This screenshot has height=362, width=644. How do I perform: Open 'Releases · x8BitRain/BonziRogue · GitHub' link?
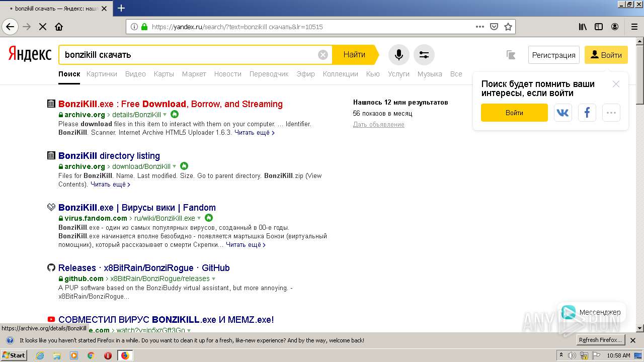click(144, 268)
